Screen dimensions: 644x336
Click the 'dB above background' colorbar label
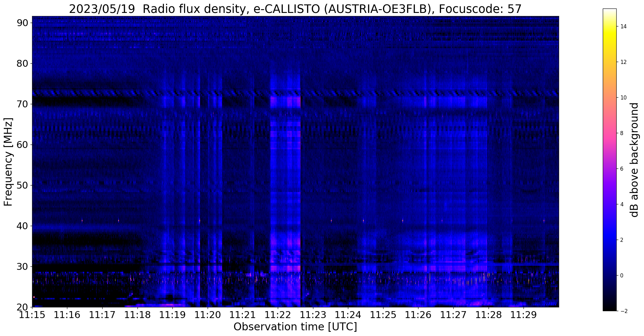pyautogui.click(x=634, y=160)
